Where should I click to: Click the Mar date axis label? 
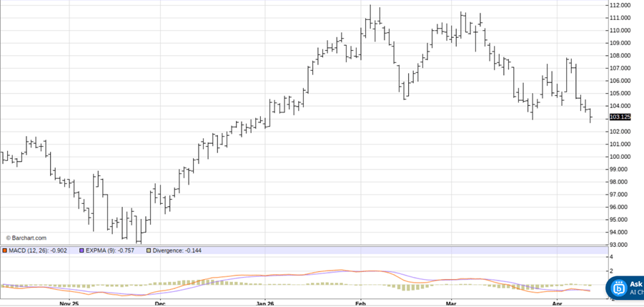point(451,303)
